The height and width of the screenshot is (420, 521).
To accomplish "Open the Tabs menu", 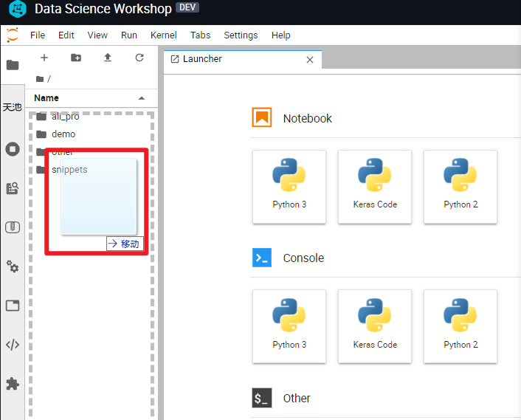I will 200,35.
